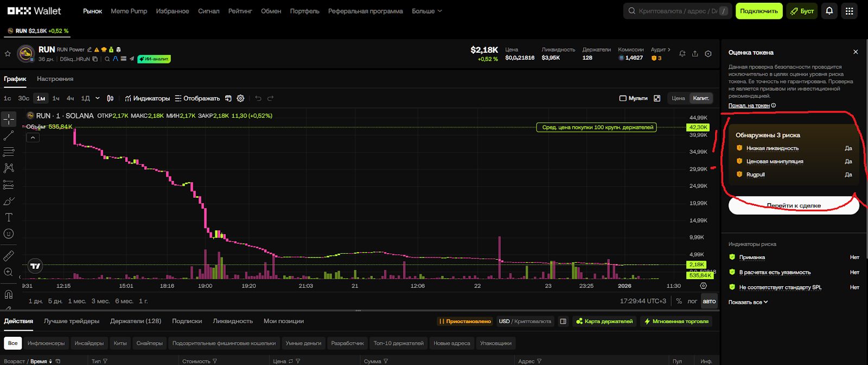The height and width of the screenshot is (365, 868).
Task: Toggle the Мульти chart checkbox
Action: 623,98
